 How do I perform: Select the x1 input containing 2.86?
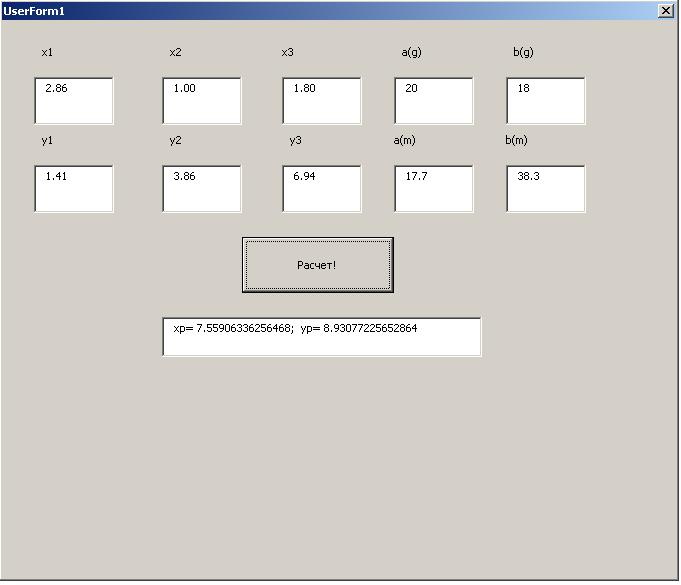coord(74,101)
